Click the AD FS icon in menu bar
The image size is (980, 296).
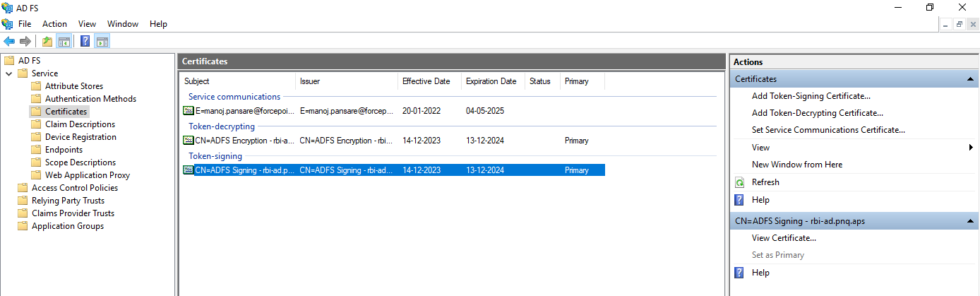[x=8, y=24]
